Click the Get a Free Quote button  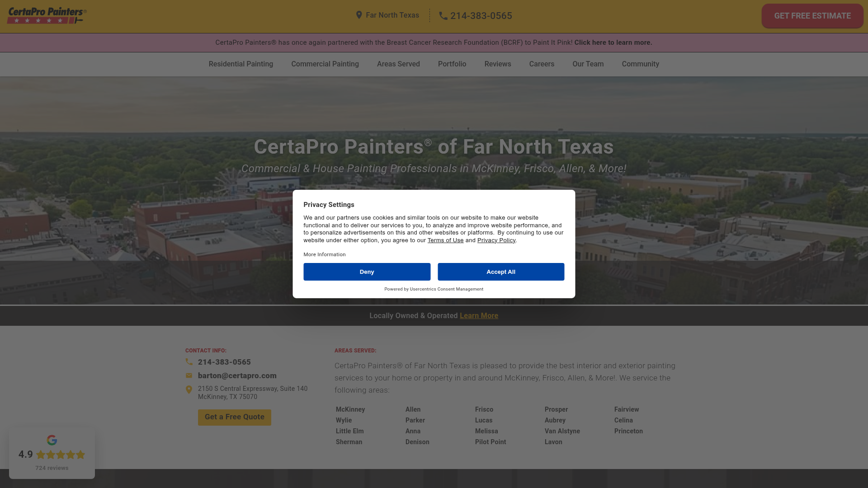pos(234,417)
